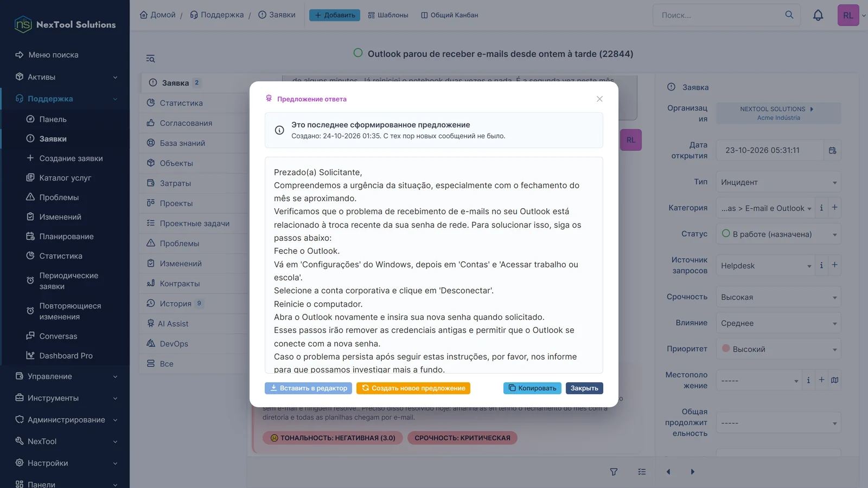Image resolution: width=868 pixels, height=488 pixels.
Task: Click the filter funnel icon
Action: [614, 472]
